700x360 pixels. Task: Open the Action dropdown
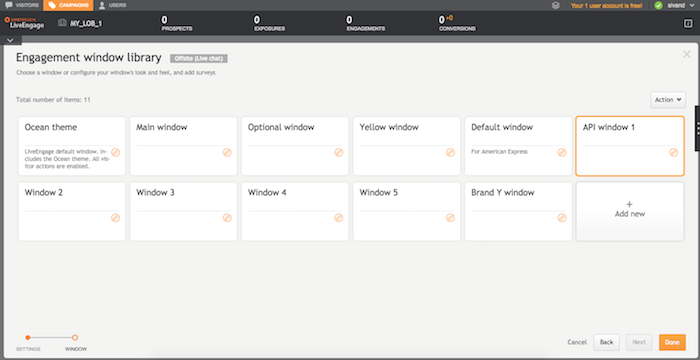668,100
